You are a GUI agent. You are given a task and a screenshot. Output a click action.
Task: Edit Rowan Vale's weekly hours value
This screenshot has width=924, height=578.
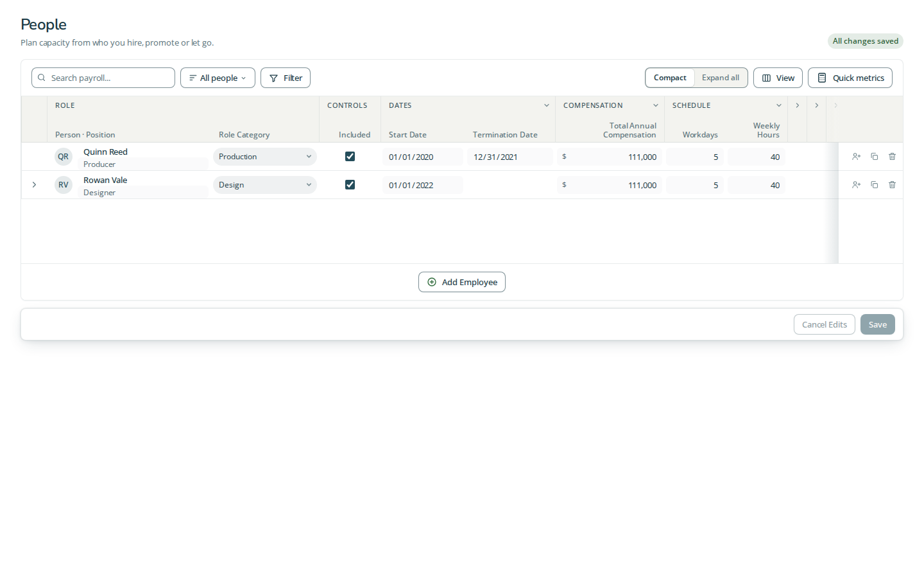(757, 185)
